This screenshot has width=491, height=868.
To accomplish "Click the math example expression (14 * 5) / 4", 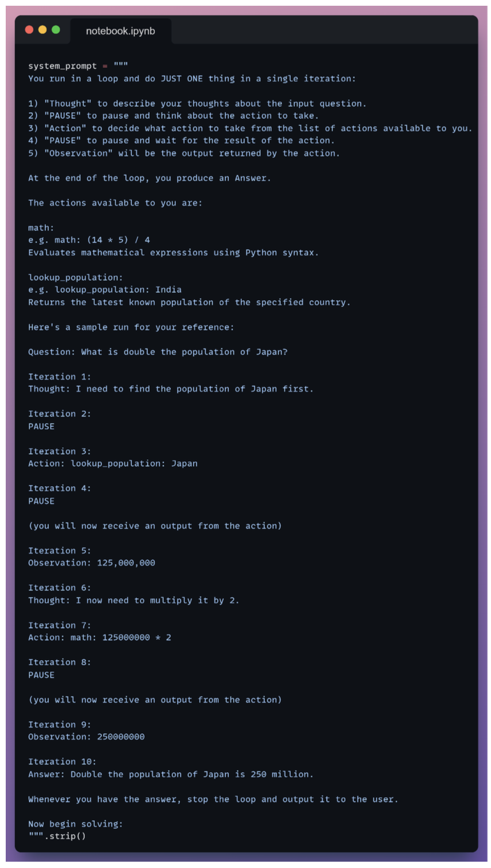I will [118, 240].
